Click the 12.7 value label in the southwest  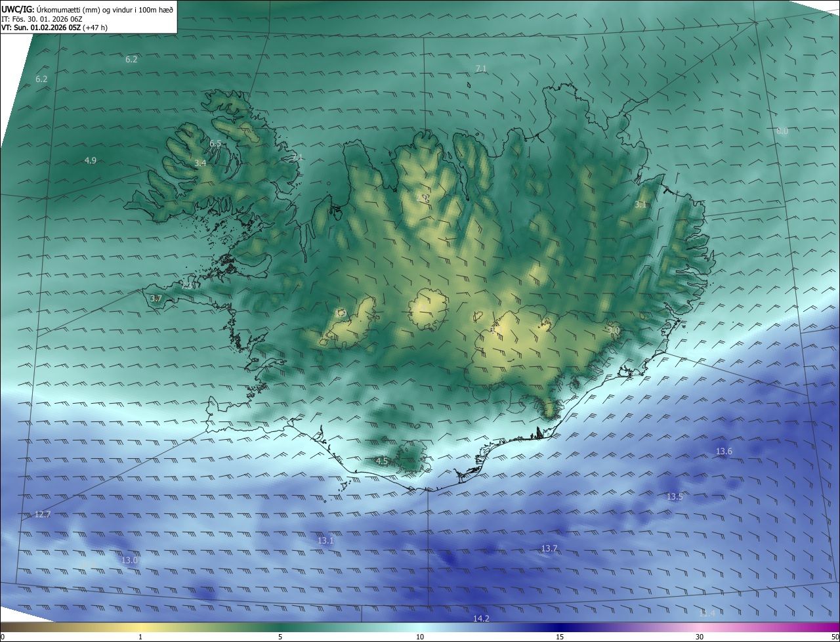pos(43,515)
